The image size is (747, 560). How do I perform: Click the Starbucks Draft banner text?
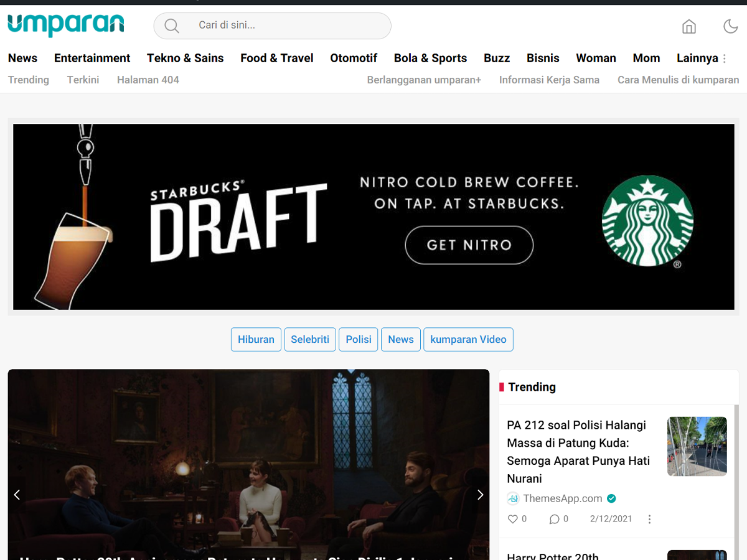point(239,221)
